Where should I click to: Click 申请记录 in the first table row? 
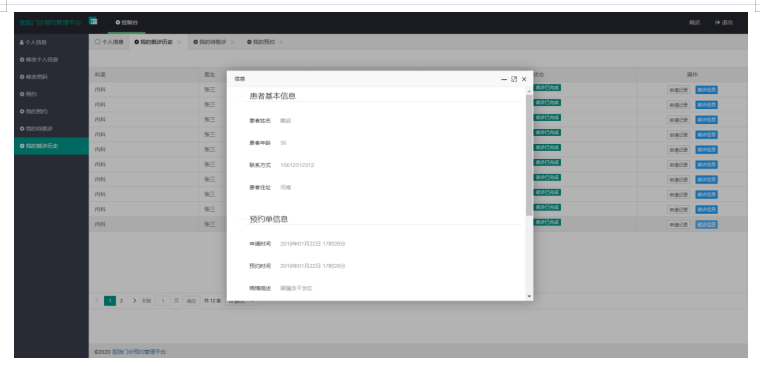[679, 90]
